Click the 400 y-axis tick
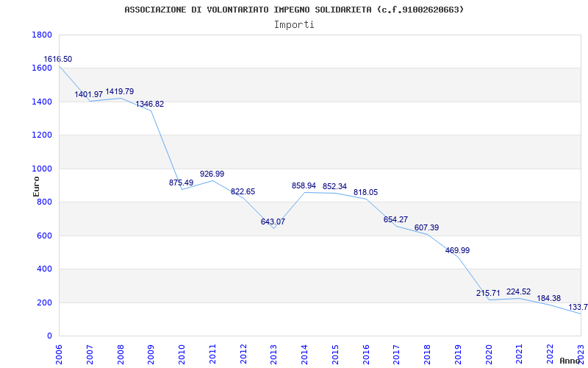Image resolution: width=588 pixels, height=368 pixels. coord(44,269)
